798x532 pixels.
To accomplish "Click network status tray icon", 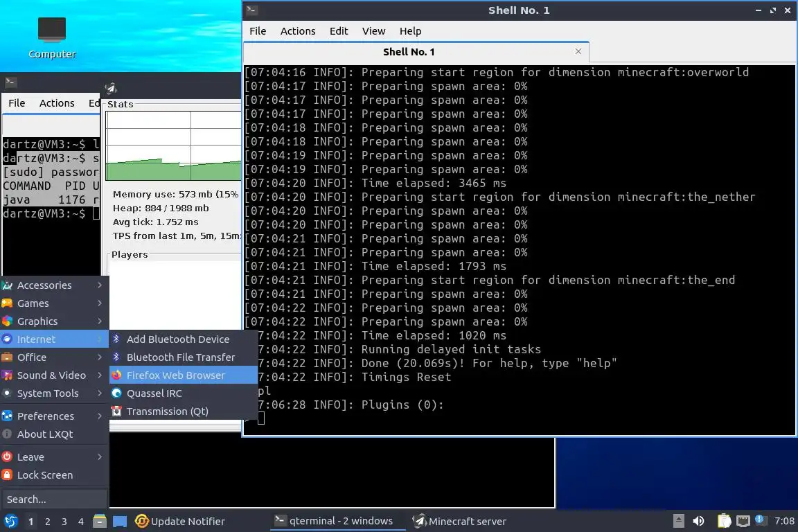I will [743, 521].
